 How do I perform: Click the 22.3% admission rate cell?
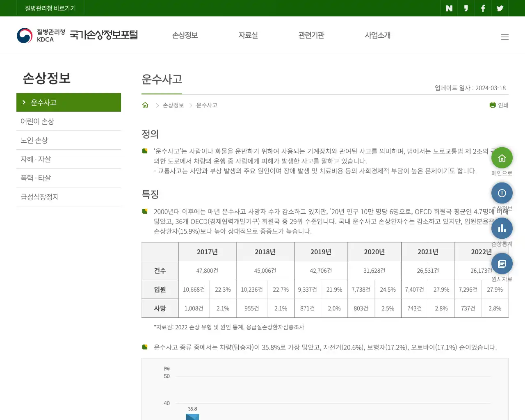tap(223, 290)
